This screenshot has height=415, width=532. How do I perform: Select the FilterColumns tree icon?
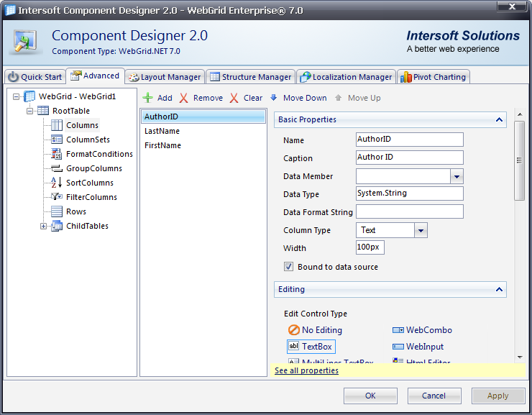[57, 197]
